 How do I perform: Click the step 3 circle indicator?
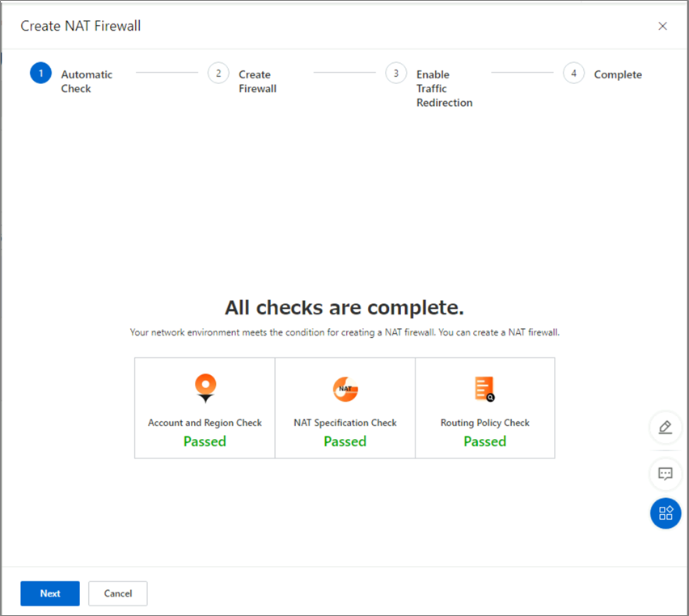(x=395, y=74)
